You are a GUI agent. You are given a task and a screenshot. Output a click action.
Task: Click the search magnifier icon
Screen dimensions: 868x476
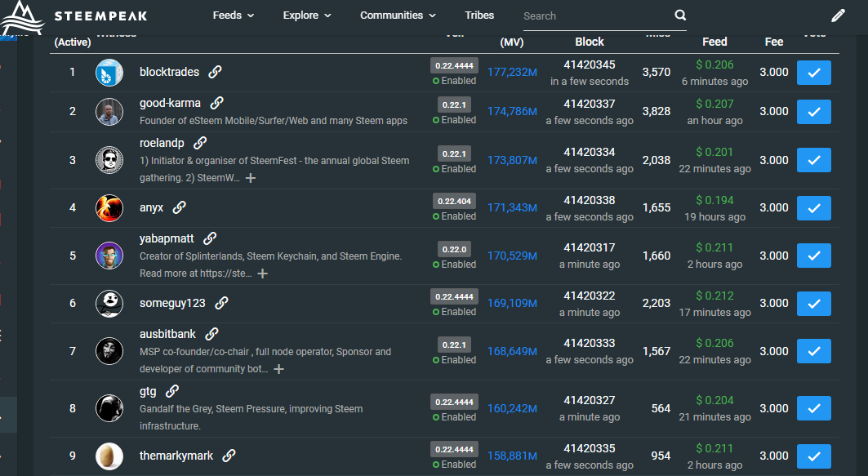(680, 16)
